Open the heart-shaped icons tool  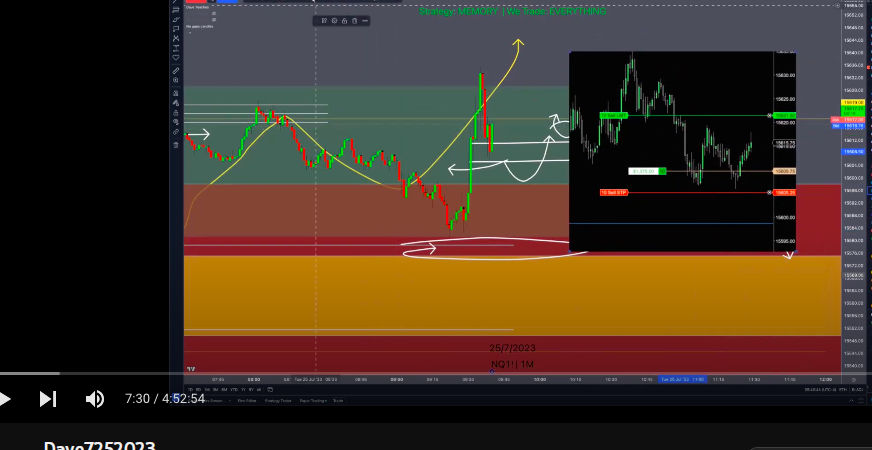pos(176,57)
